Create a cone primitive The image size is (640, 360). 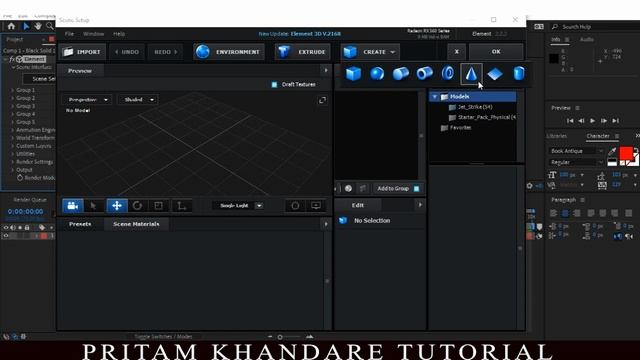click(471, 74)
